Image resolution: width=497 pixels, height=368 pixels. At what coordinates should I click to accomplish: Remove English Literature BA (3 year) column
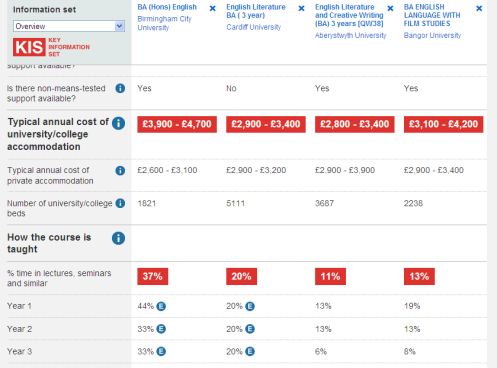click(x=301, y=8)
